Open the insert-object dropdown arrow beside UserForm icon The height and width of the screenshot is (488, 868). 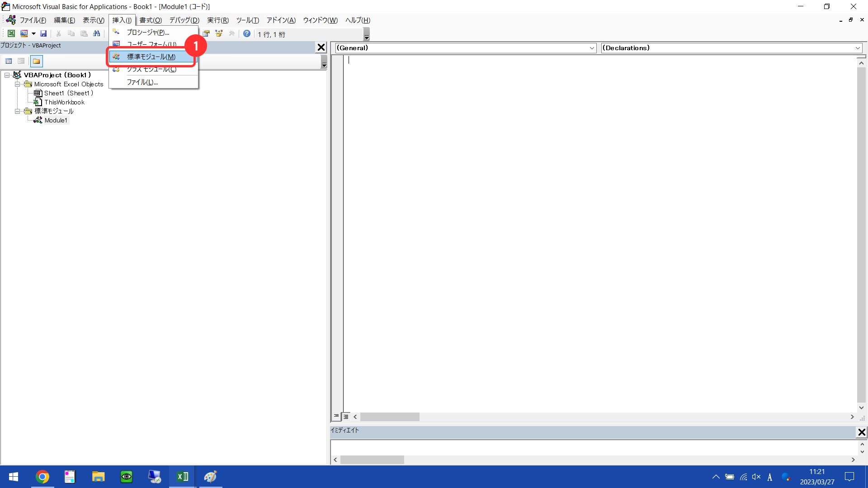[x=33, y=33]
